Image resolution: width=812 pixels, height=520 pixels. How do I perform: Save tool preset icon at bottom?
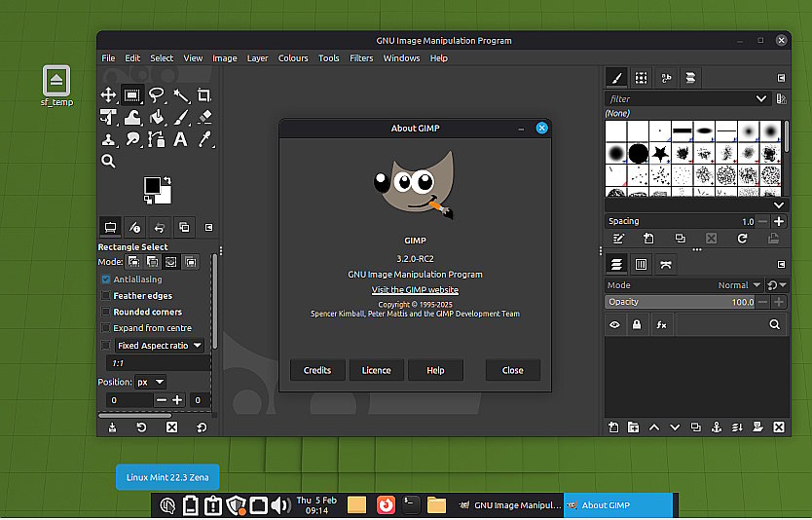click(112, 427)
